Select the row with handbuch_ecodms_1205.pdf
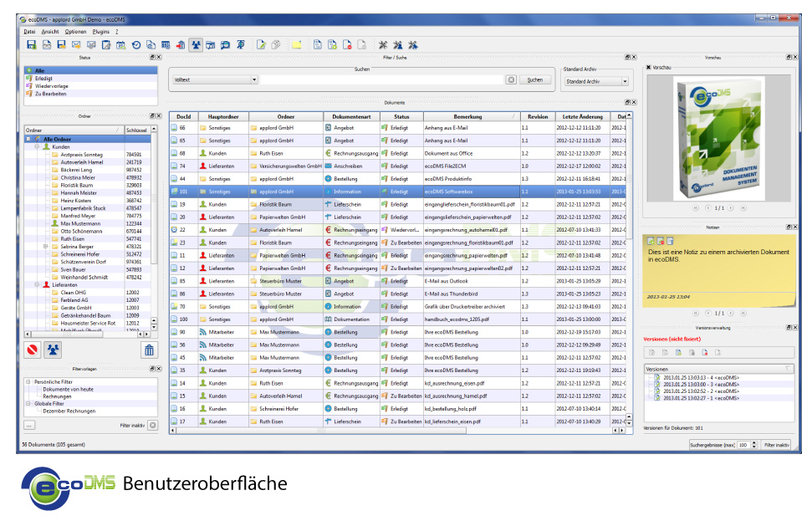The height and width of the screenshot is (521, 812). click(x=398, y=319)
